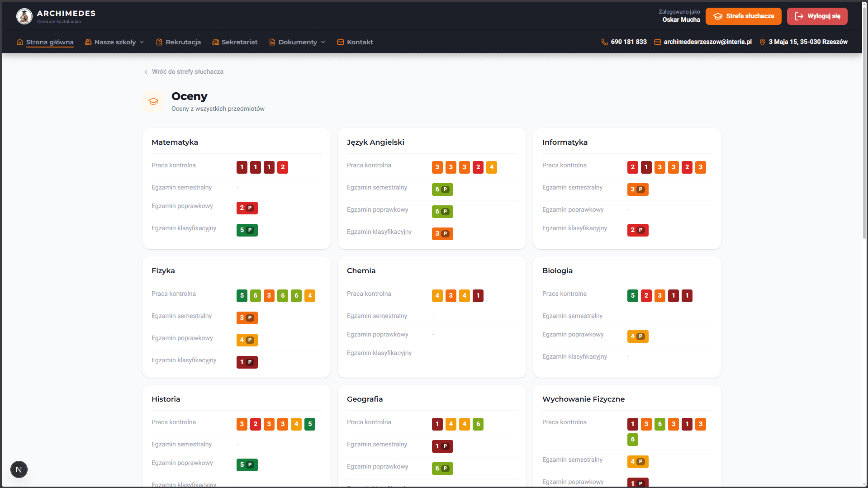Click the building icon beside Nasze szkoły
This screenshot has height=488, width=868.
click(88, 42)
